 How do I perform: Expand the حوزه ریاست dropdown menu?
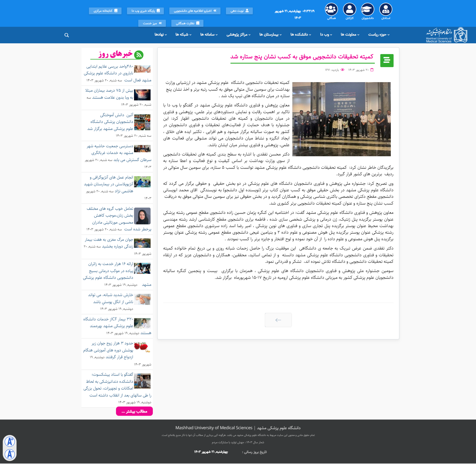point(379,35)
